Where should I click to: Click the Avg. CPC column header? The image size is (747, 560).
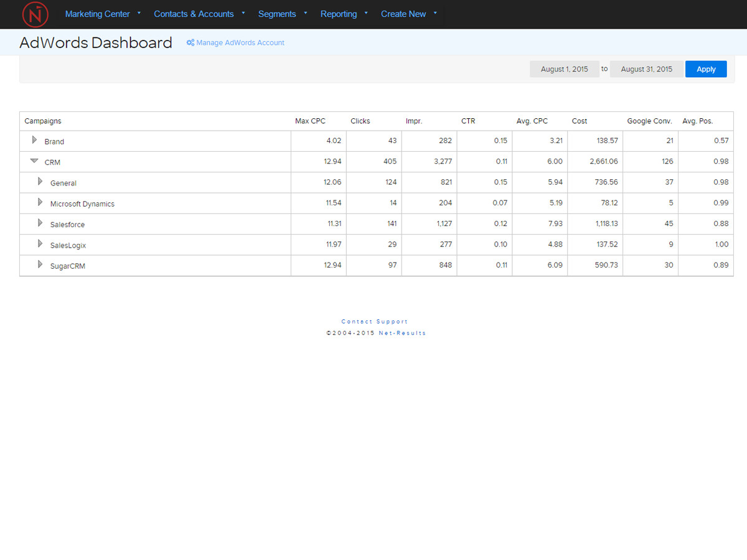(532, 121)
